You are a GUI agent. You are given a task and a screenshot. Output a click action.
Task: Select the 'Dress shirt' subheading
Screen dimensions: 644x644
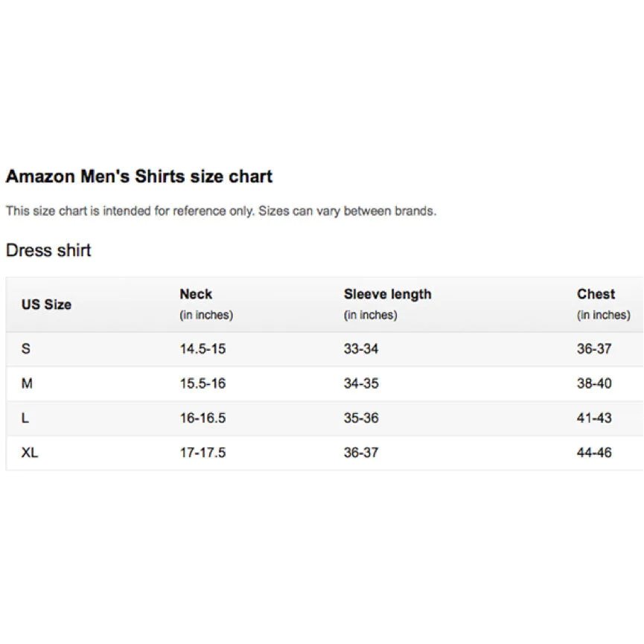click(48, 250)
